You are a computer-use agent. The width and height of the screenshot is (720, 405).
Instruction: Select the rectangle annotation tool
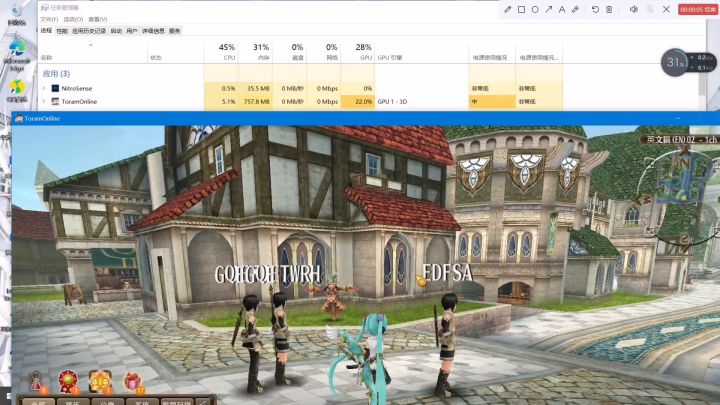click(521, 9)
